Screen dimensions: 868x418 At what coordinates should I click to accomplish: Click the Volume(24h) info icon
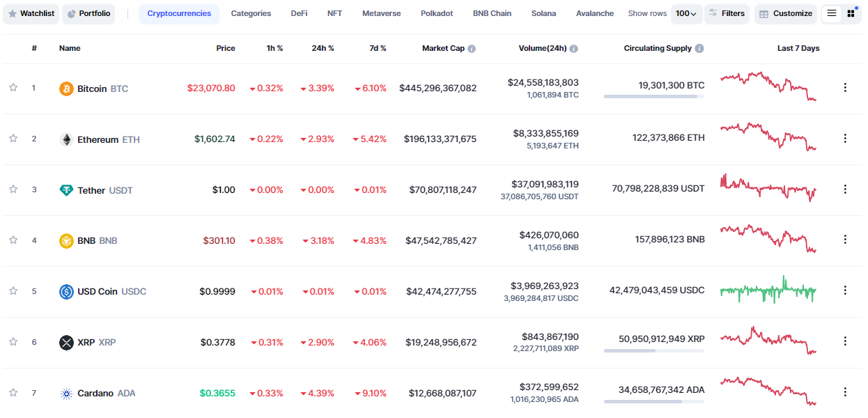tap(573, 49)
